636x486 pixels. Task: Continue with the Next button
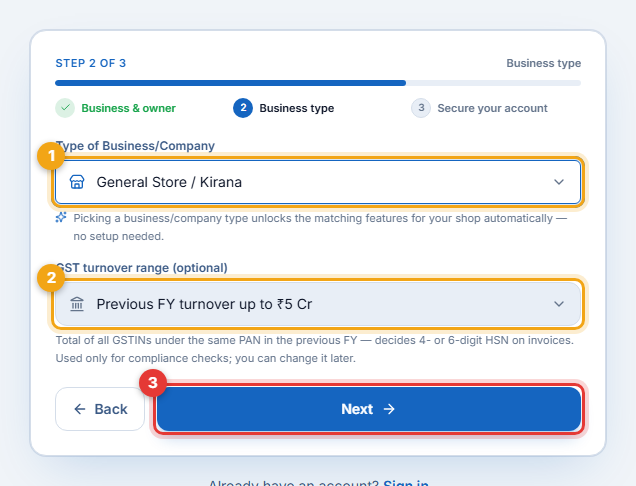369,409
